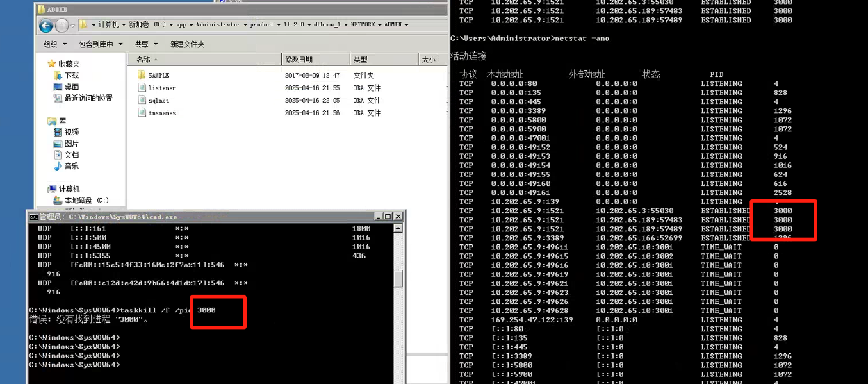Navigate to the 11.2.0 breadcrumb

click(x=293, y=24)
